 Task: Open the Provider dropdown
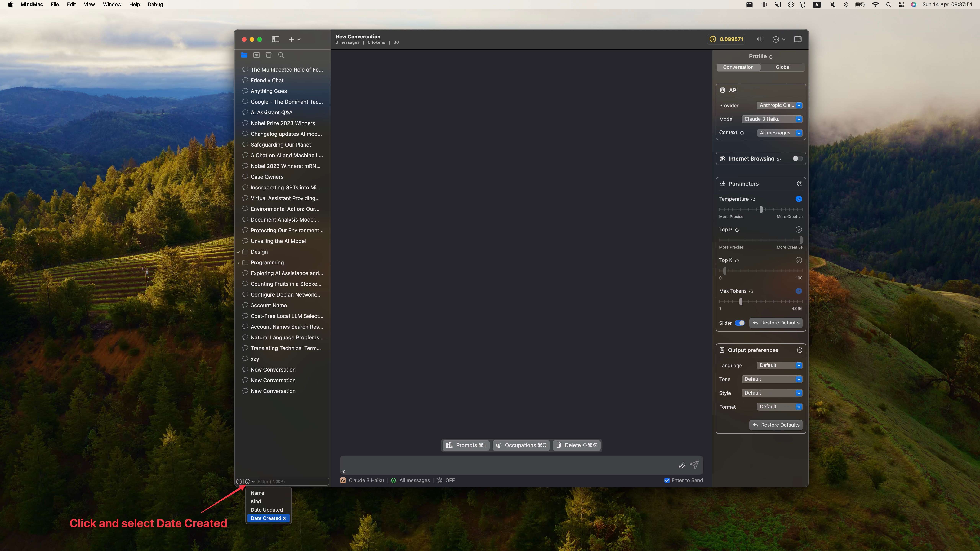[x=780, y=105]
